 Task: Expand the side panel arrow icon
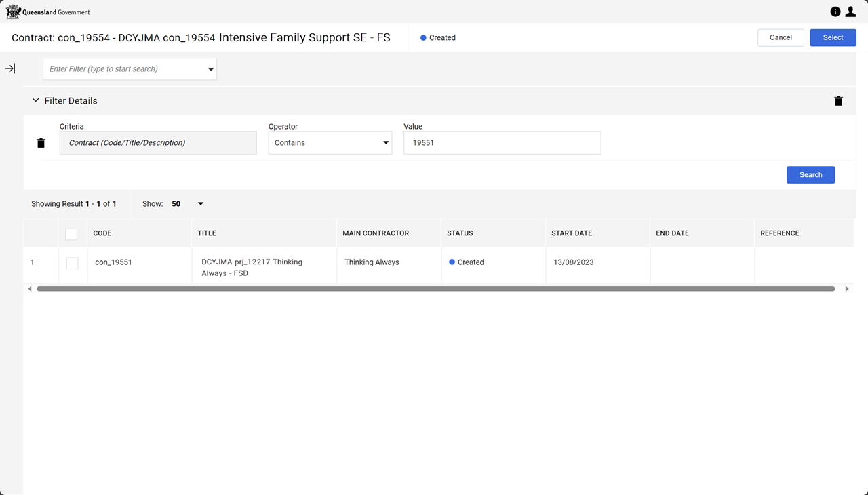coord(10,68)
